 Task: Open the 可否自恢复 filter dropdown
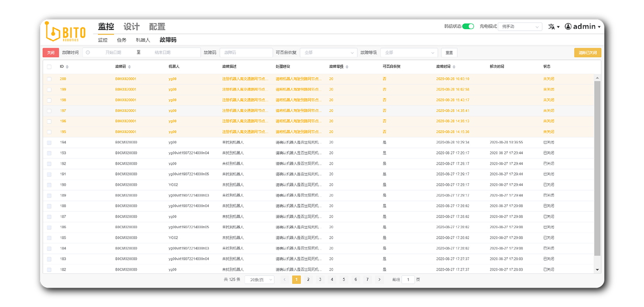pyautogui.click(x=329, y=53)
